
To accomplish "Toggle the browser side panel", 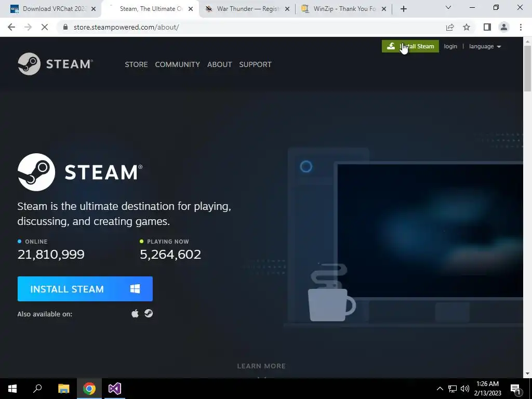I will click(487, 27).
